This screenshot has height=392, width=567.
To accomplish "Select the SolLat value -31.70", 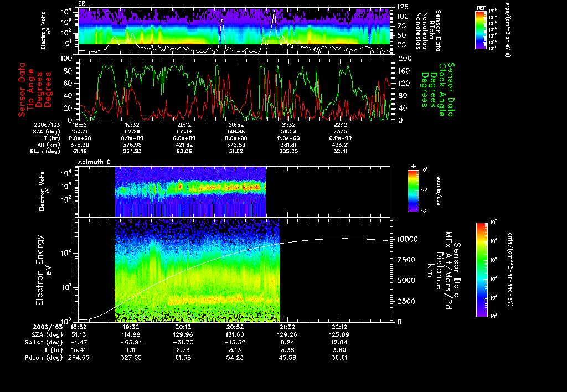I will tap(183, 342).
